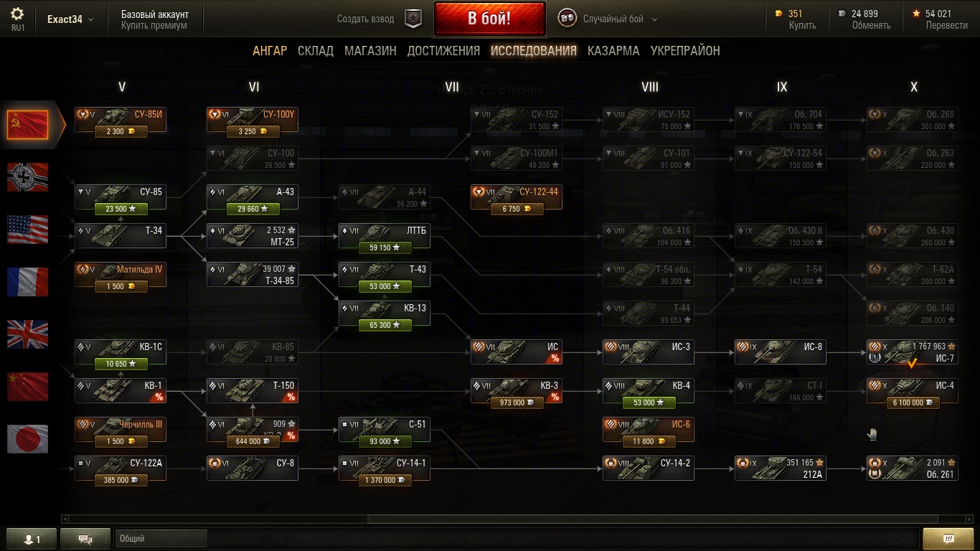980x551 pixels.
Task: Expand the Exact34 account dropdown
Action: [x=70, y=19]
